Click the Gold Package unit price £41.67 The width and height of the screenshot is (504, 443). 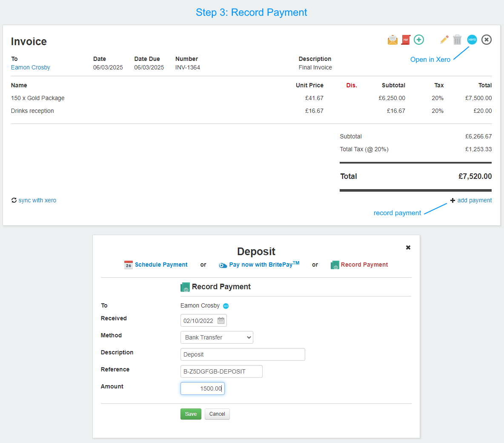(x=314, y=98)
